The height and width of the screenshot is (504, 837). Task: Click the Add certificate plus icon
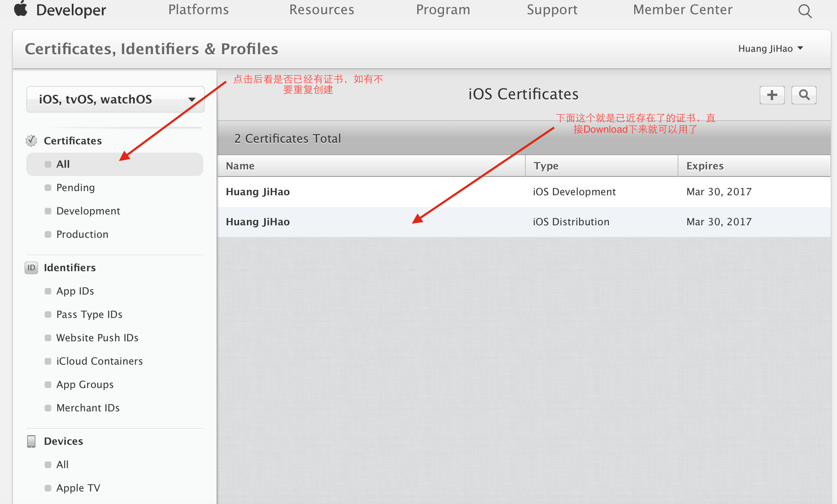[x=772, y=94]
